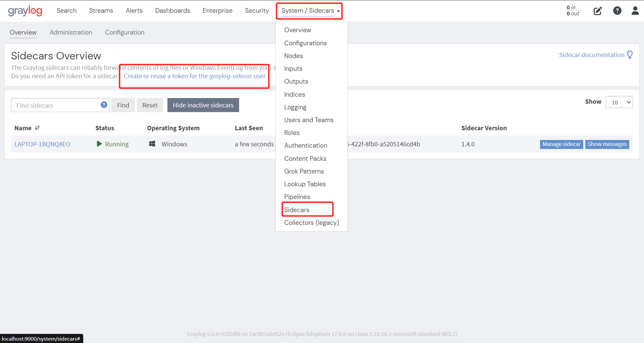The height and width of the screenshot is (343, 644).
Task: Open the create or reuse token link
Action: tap(195, 76)
